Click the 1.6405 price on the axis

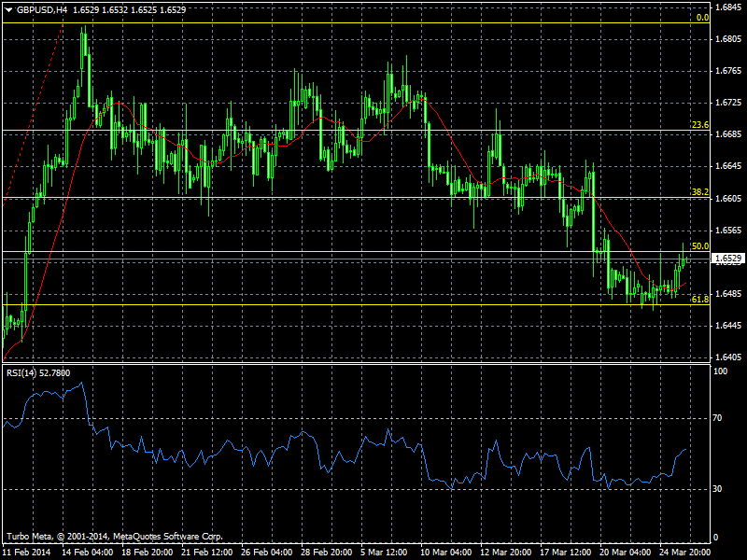coord(729,357)
